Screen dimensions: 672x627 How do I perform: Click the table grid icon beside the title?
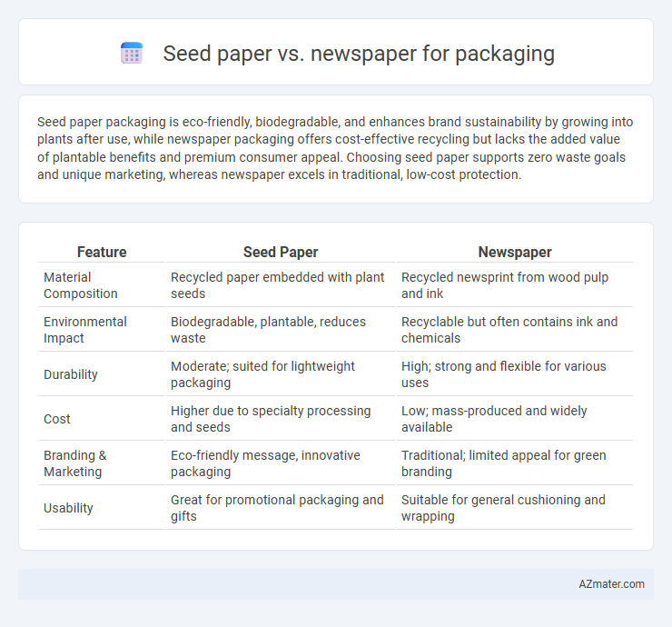tap(132, 54)
